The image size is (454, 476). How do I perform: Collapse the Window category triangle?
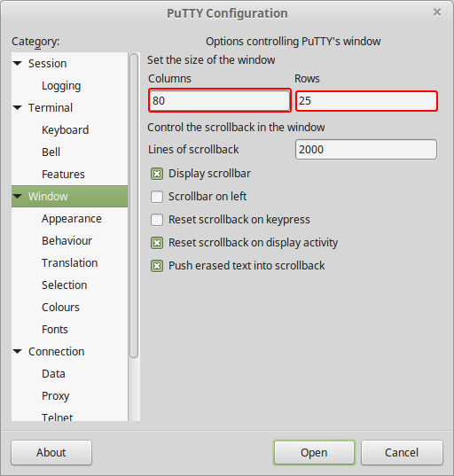click(18, 197)
